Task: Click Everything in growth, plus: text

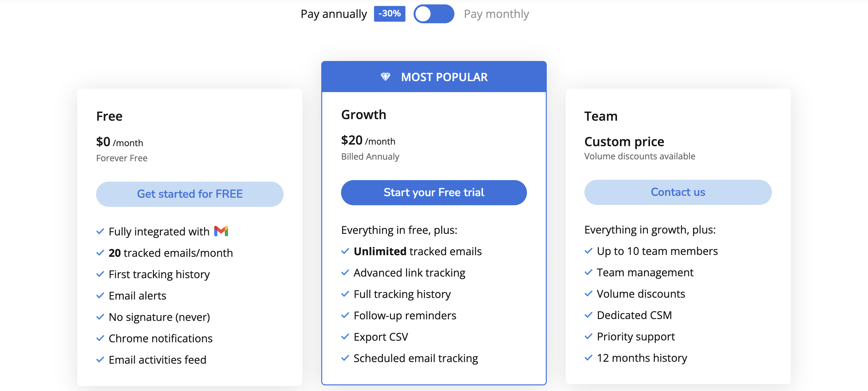Action: point(650,229)
